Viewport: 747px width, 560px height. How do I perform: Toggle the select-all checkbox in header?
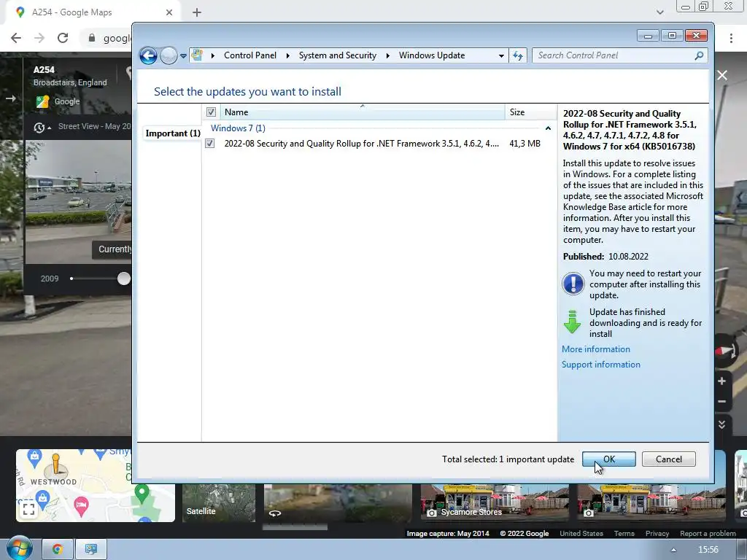(x=211, y=112)
